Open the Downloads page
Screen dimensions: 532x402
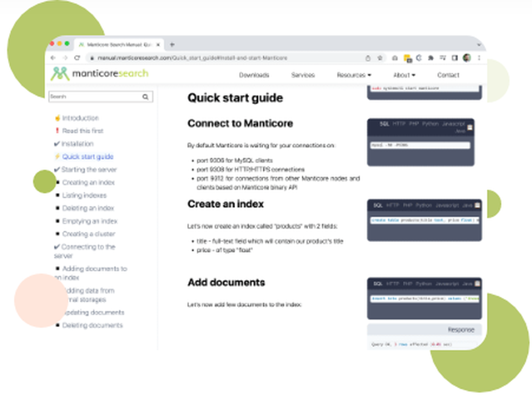254,75
